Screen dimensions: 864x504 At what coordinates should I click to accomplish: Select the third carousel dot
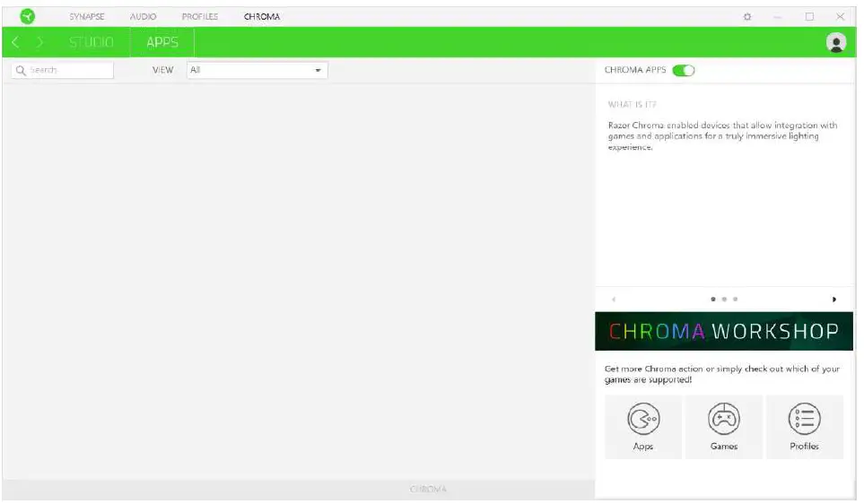coord(735,300)
